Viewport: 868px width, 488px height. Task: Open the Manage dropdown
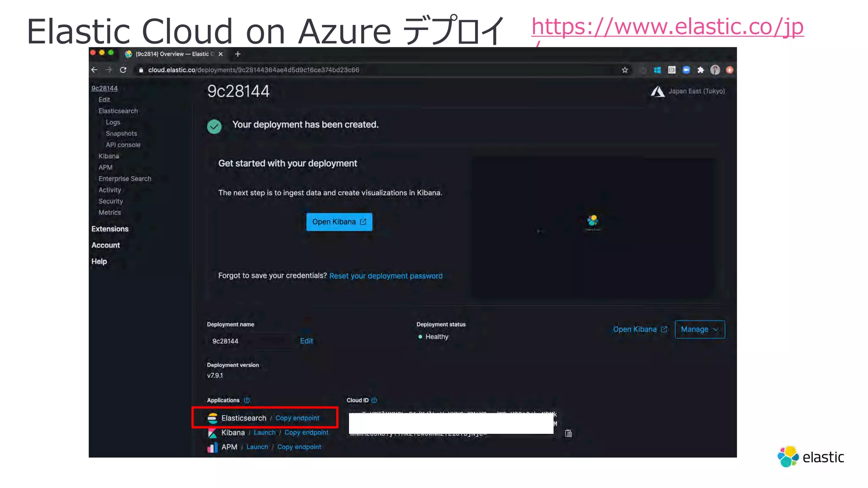point(700,330)
